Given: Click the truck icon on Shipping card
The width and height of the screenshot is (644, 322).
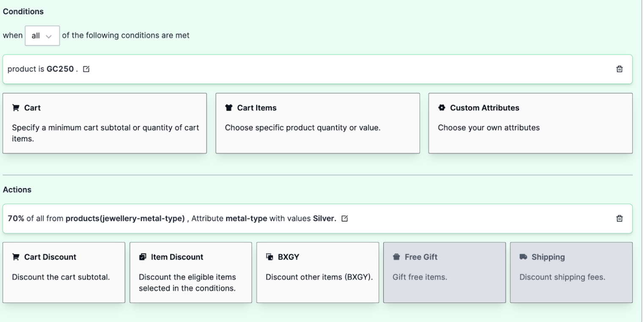Looking at the screenshot, I should point(523,257).
